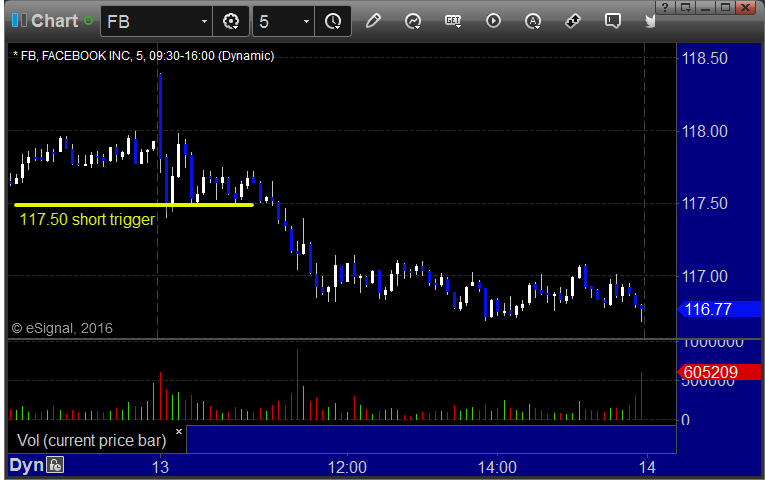Click the 13 date label on time axis
This screenshot has height=480, width=765.
160,467
